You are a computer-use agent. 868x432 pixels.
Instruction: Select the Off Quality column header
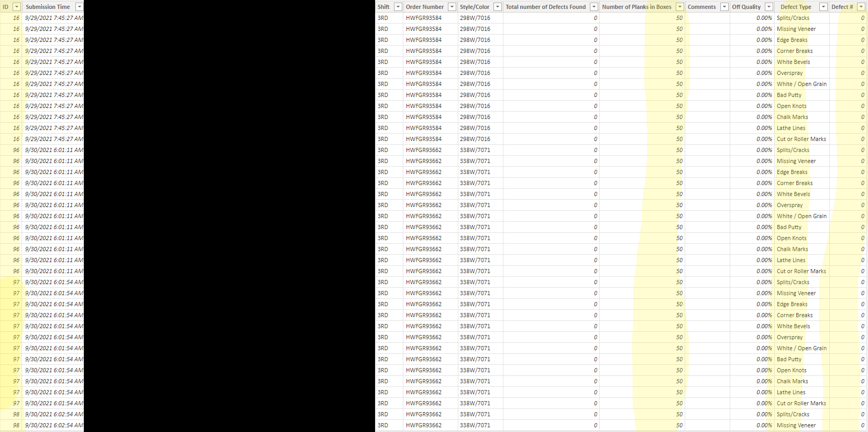tap(746, 7)
